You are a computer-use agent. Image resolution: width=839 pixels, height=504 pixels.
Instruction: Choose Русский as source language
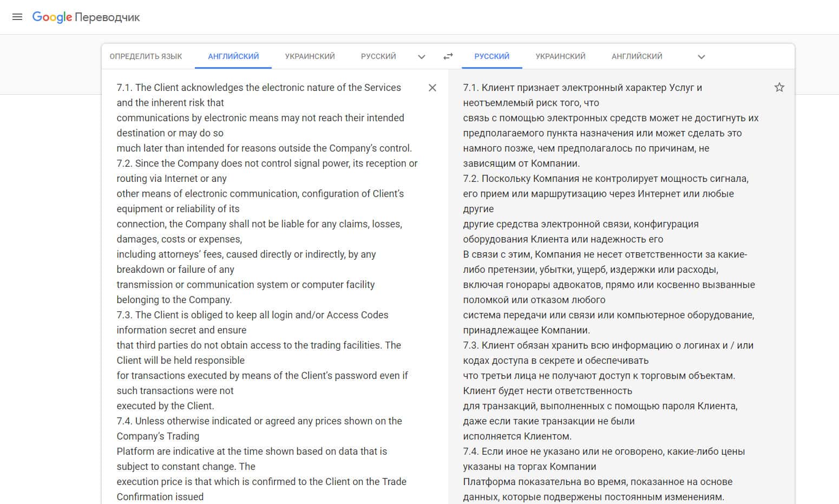[378, 56]
